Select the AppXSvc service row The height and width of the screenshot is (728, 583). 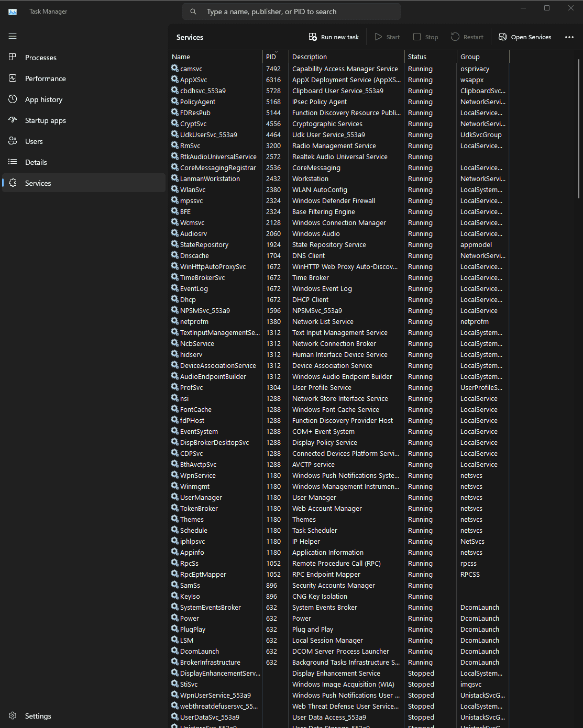point(339,80)
